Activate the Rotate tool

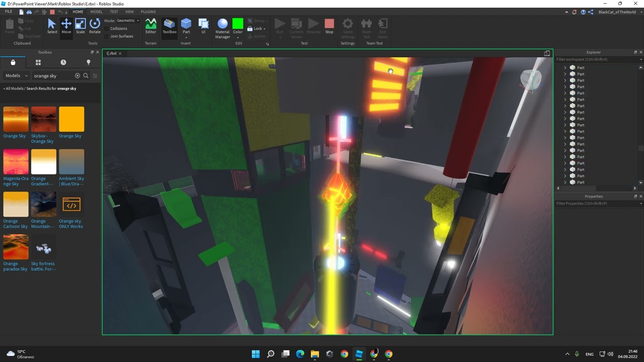(x=95, y=26)
